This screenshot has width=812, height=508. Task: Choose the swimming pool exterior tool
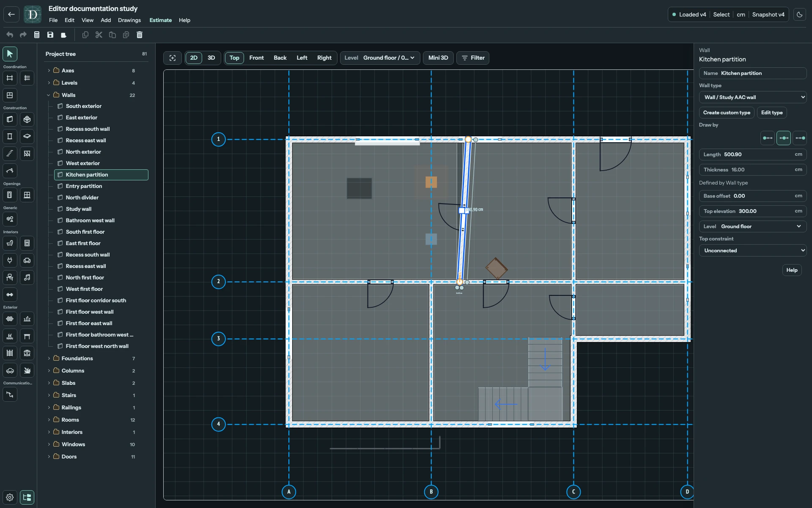click(x=10, y=336)
